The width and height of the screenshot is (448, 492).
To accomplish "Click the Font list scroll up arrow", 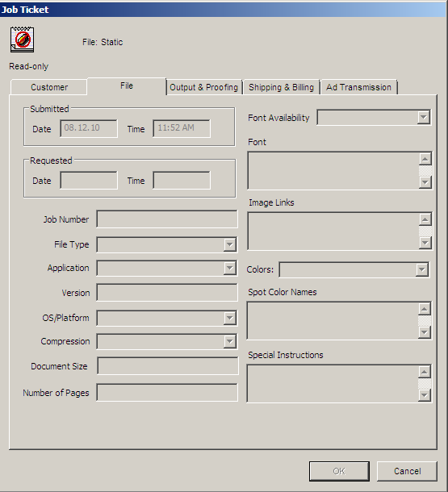I will pos(425,160).
